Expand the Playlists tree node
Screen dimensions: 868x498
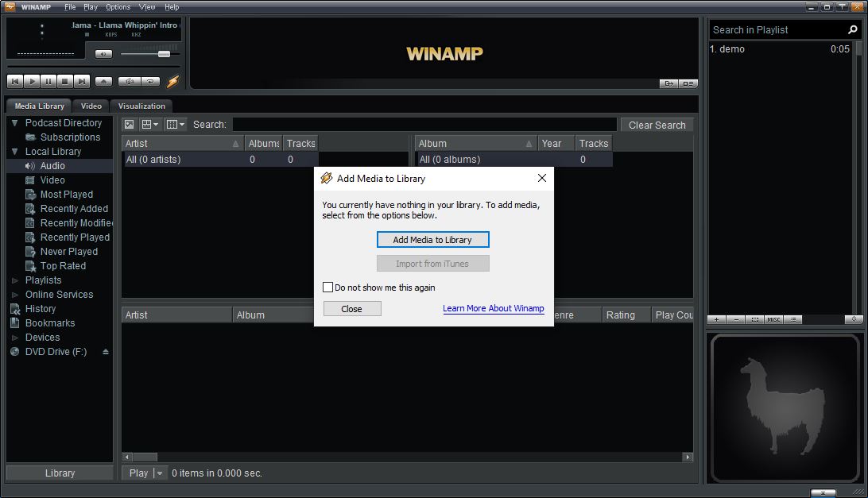pos(15,280)
